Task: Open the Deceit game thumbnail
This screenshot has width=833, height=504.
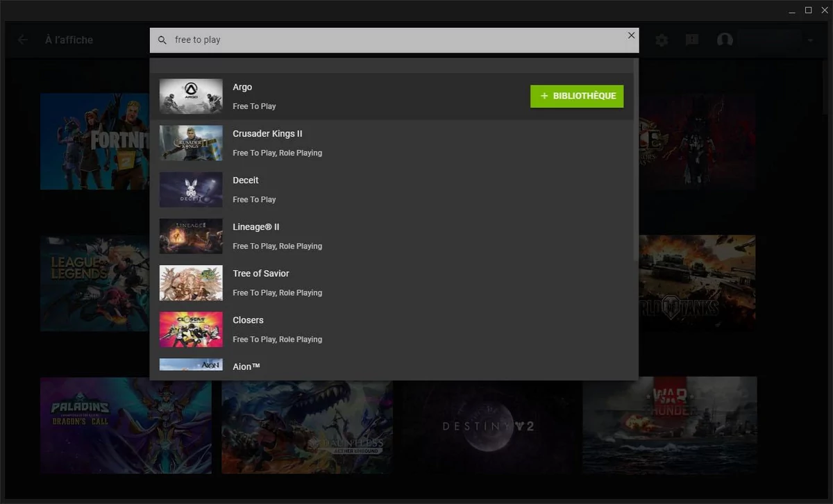Action: (x=191, y=190)
